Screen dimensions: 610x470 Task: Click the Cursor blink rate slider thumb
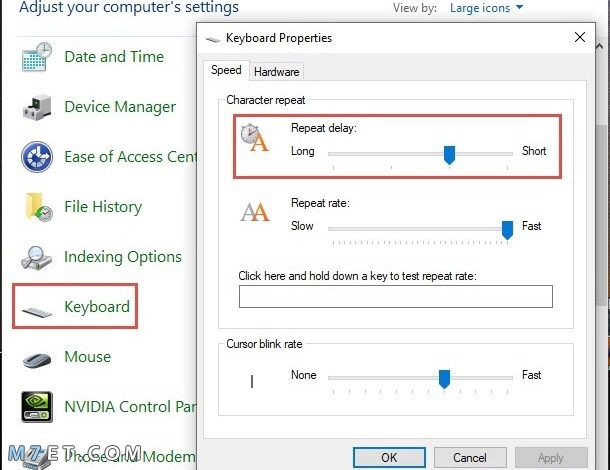[x=444, y=379]
